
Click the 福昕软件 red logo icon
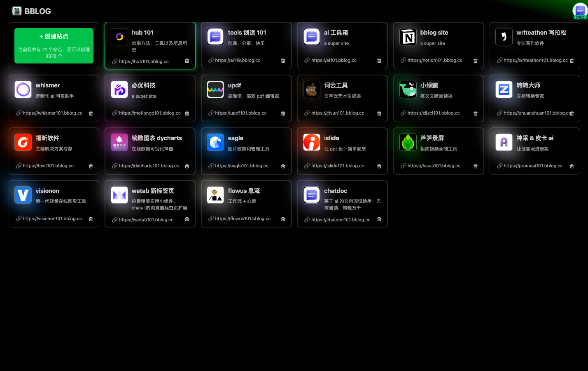click(x=23, y=142)
